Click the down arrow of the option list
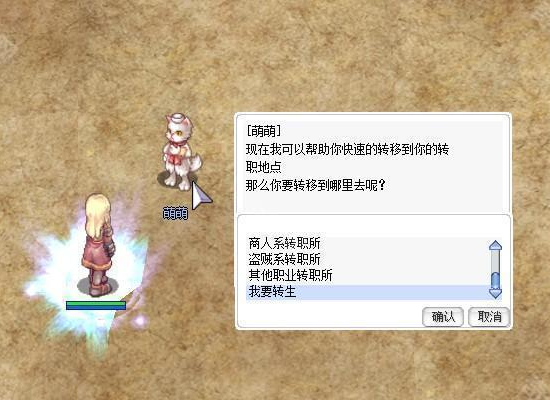The height and width of the screenshot is (400, 550). pyautogui.click(x=495, y=293)
